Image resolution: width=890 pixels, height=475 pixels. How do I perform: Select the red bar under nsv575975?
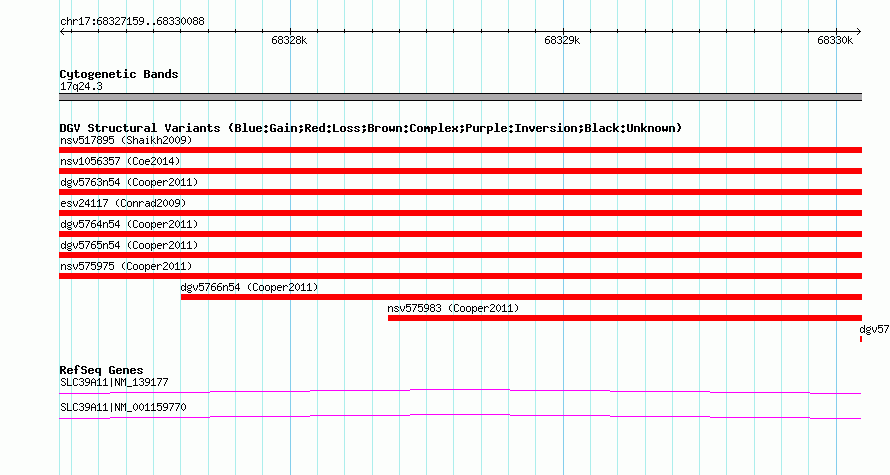(460, 276)
